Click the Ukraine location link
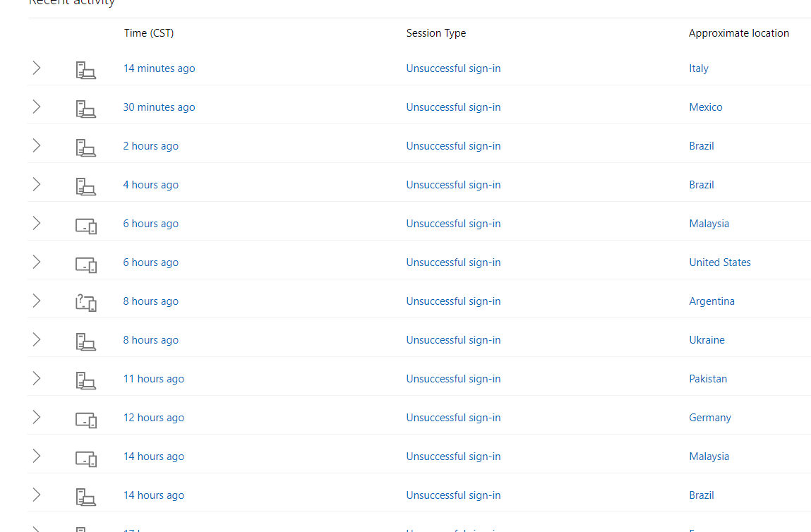The image size is (811, 532). 707,340
